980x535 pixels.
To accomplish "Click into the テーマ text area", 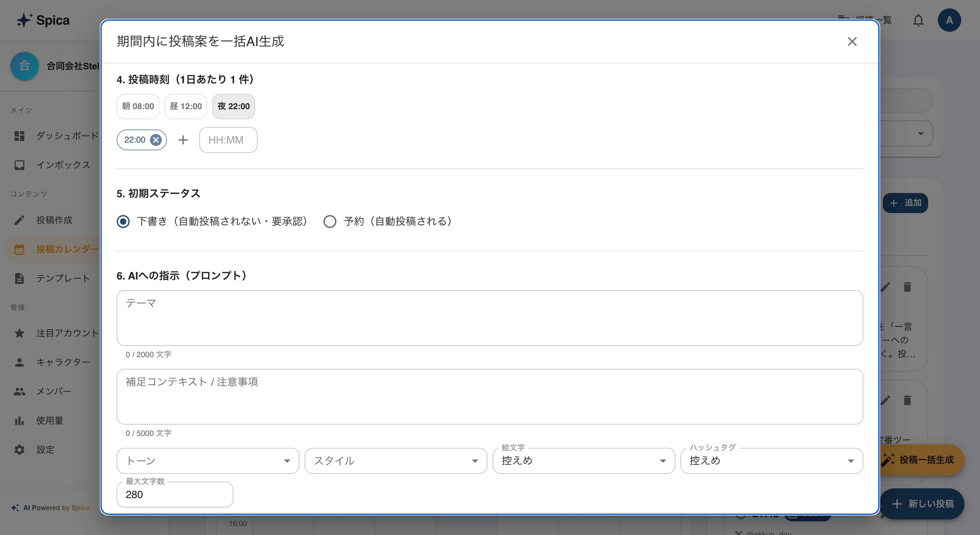I will [x=490, y=318].
